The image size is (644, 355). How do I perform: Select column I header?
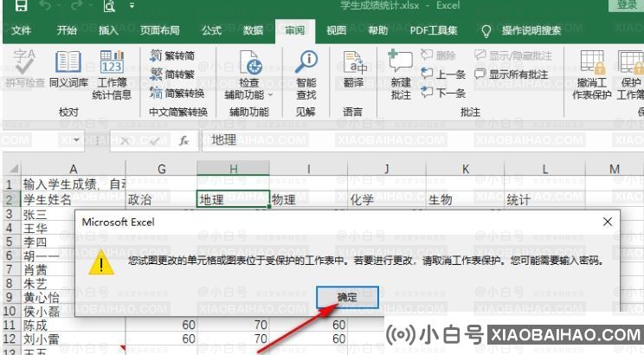point(308,169)
